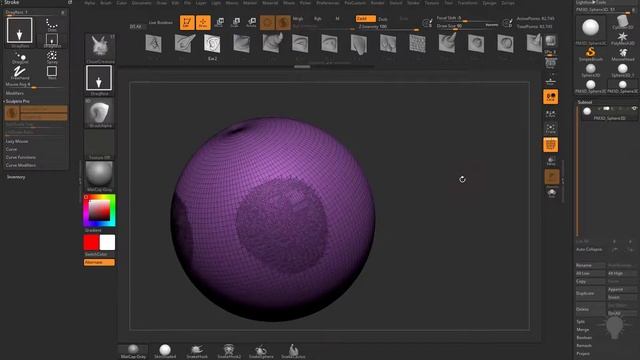Expand the Curve Modifiers section
The width and height of the screenshot is (640, 360).
click(20, 165)
